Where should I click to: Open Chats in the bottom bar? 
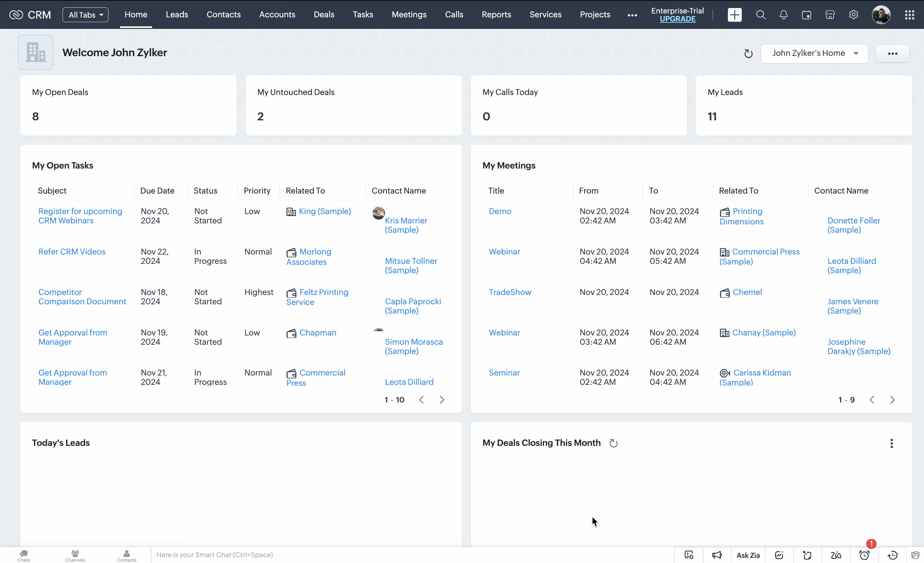(x=24, y=556)
